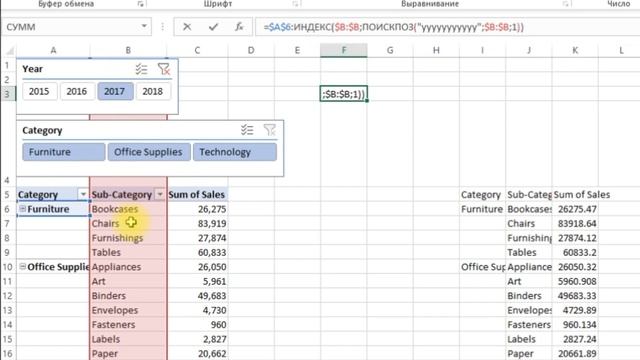Confirm formula with the checkmark button
Screen dimensions: 640x360
click(x=213, y=27)
